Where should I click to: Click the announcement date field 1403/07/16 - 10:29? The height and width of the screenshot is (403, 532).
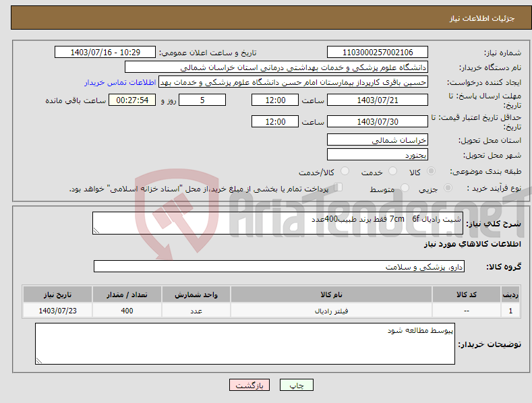(105, 53)
